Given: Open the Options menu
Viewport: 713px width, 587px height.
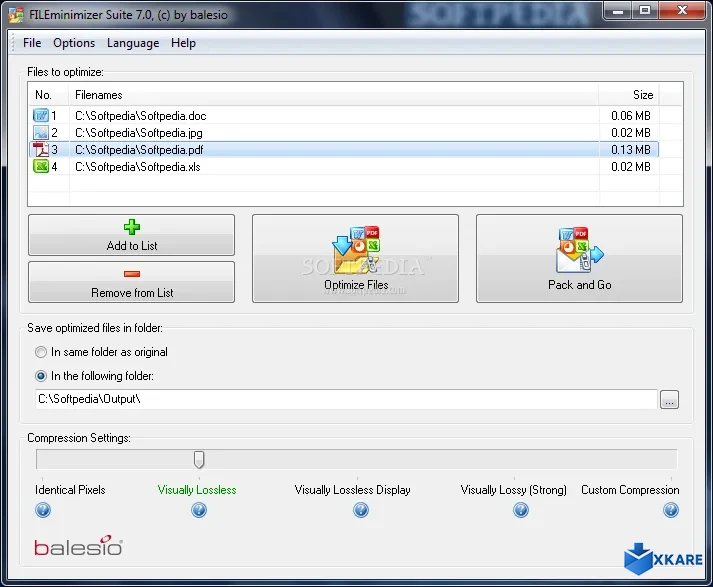Looking at the screenshot, I should [x=74, y=43].
